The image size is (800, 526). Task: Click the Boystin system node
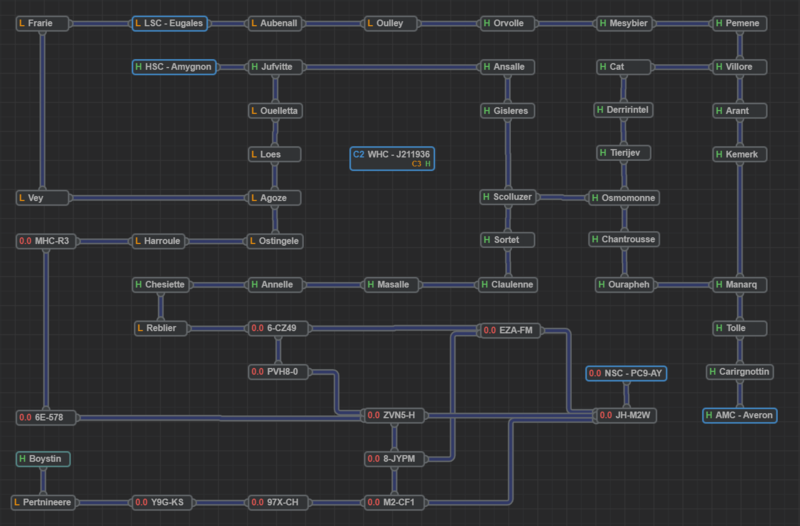(x=43, y=459)
